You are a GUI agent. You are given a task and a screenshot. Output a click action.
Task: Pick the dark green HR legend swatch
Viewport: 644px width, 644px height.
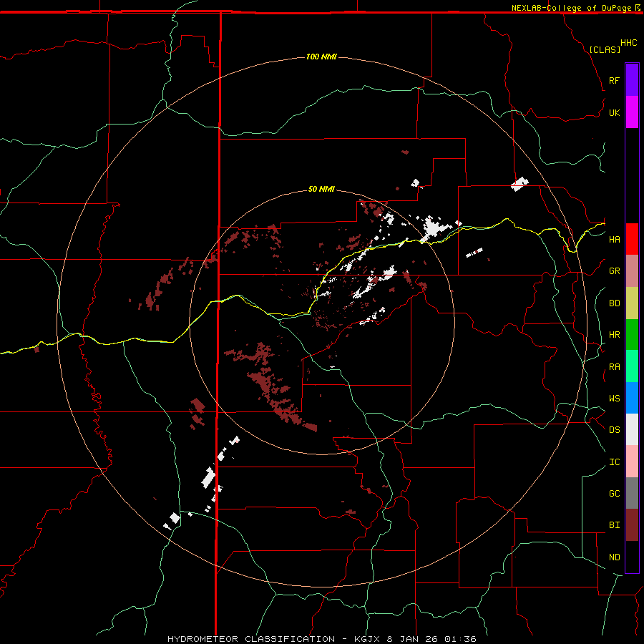click(x=632, y=334)
